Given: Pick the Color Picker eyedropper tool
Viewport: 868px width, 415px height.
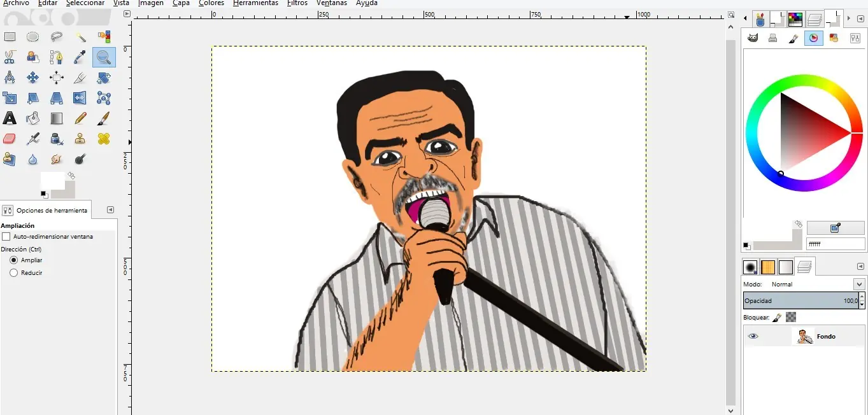Looking at the screenshot, I should 80,57.
